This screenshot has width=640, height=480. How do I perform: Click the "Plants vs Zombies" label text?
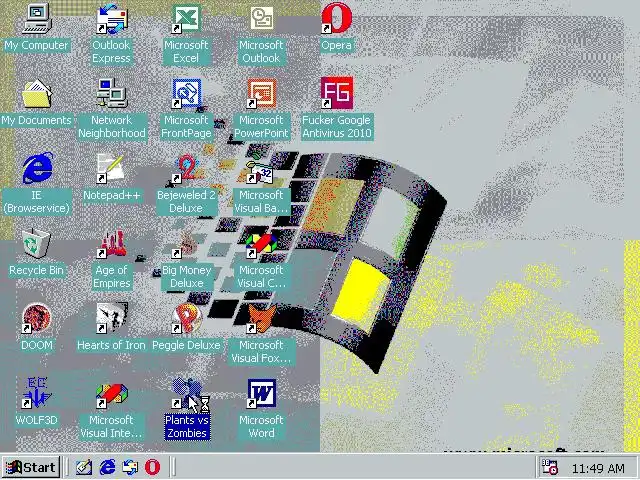187,427
